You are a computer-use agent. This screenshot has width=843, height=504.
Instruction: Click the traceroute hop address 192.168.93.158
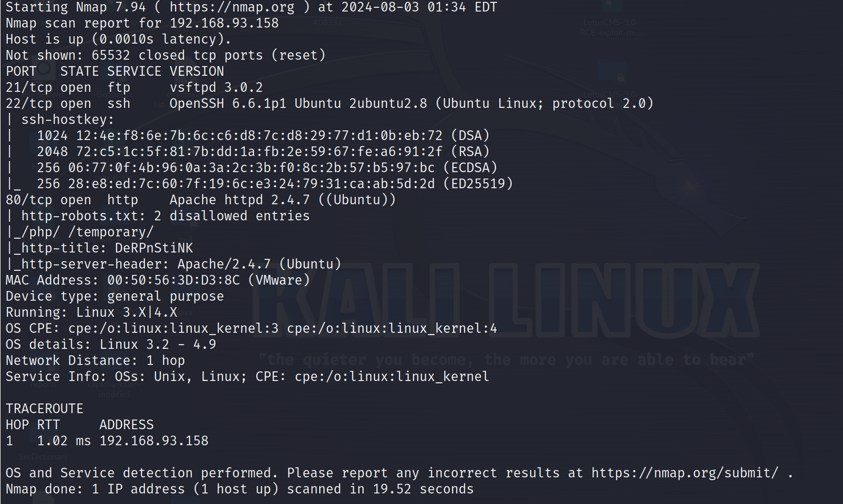(x=154, y=441)
